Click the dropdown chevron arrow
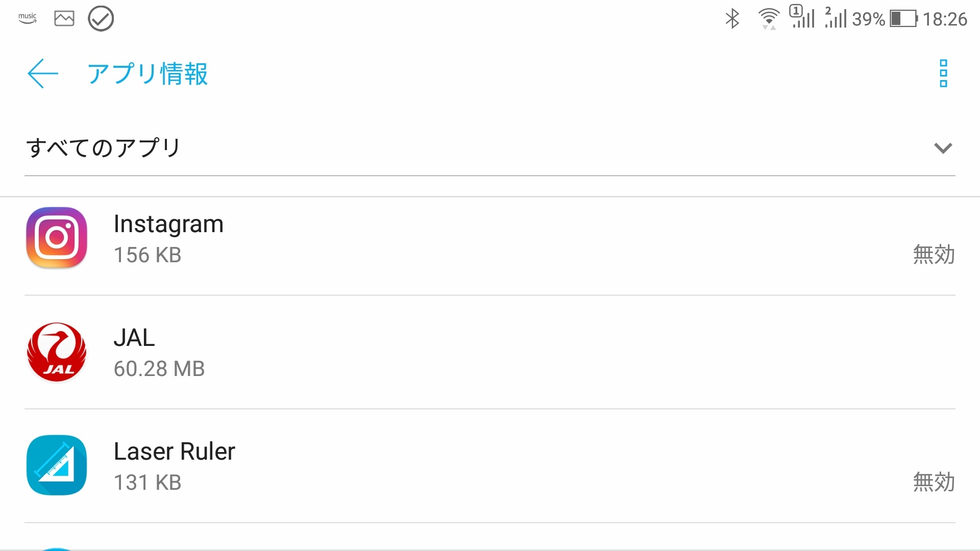This screenshot has width=980, height=551. [x=943, y=148]
